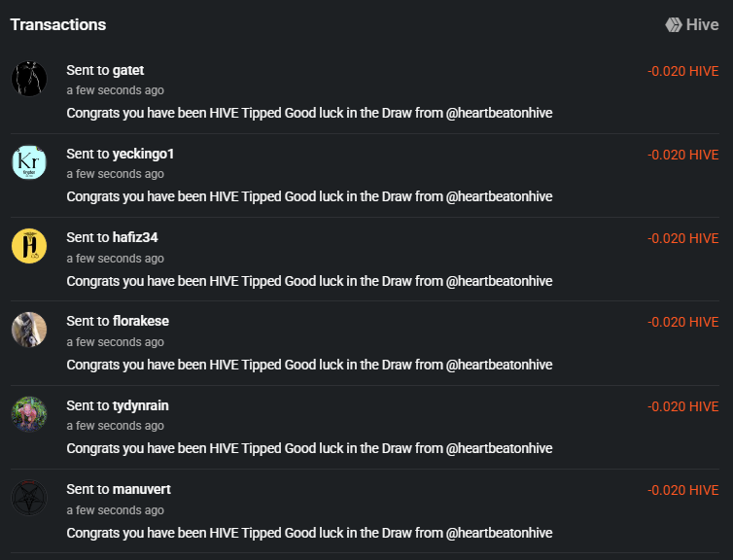
Task: Click the memo text of florakese transaction
Action: 309,365
